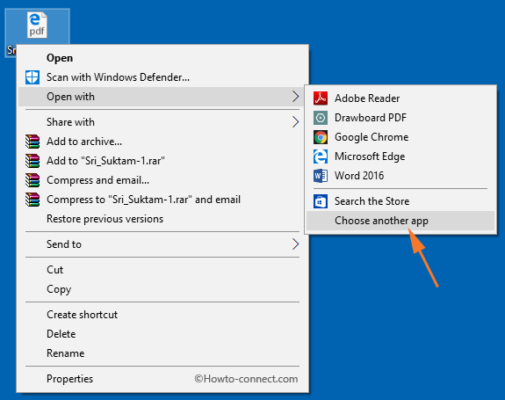
Task: Open the file with Google Chrome
Action: [x=400, y=137]
